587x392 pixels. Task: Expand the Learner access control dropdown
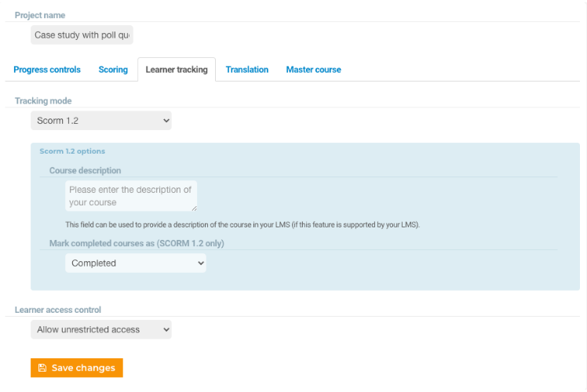click(x=101, y=329)
